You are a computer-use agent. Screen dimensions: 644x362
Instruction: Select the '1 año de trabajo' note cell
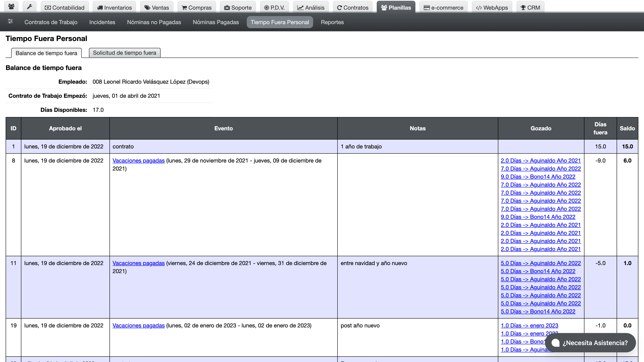(418, 146)
